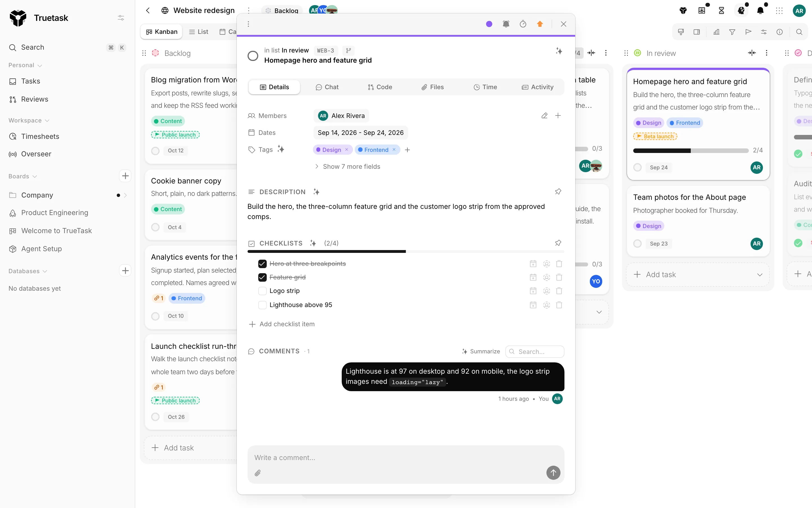This screenshot has height=508, width=812.
Task: Go back with the left arrow
Action: coord(148,10)
